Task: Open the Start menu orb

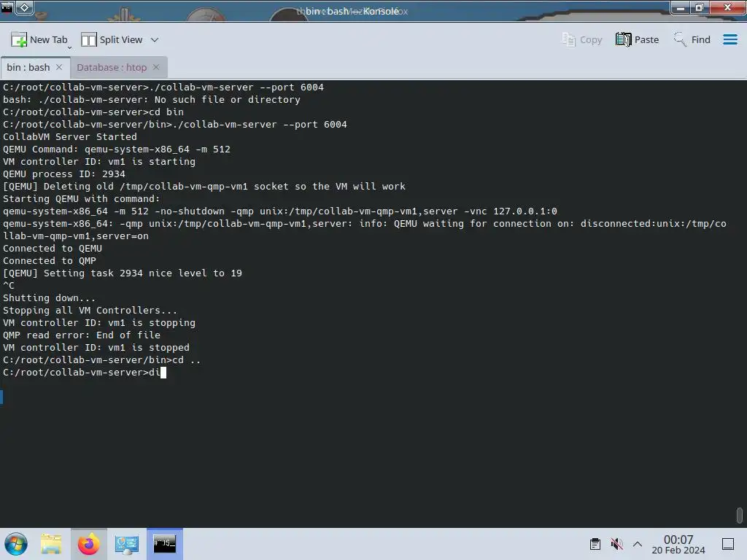Action: click(16, 544)
